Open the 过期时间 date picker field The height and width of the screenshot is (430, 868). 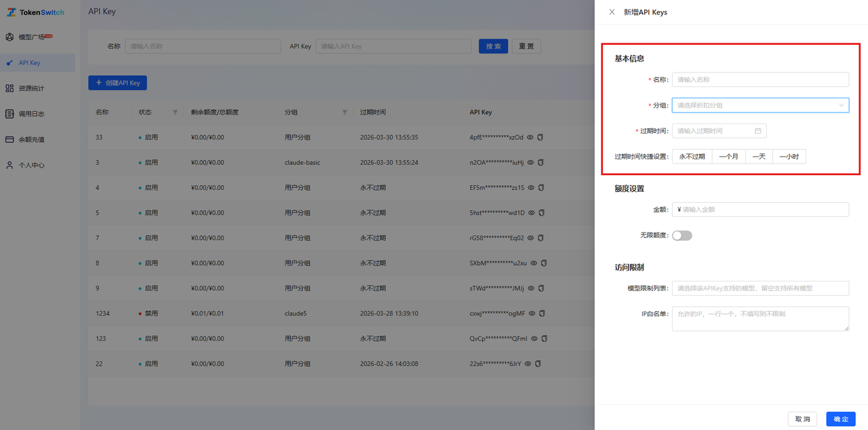tap(719, 131)
